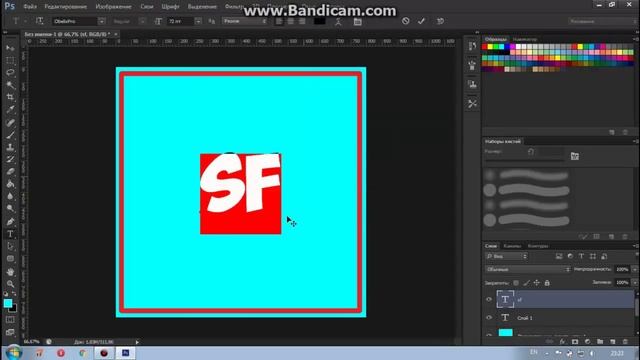Select the Rectangle shape tool
The height and width of the screenshot is (360, 640).
(x=10, y=258)
